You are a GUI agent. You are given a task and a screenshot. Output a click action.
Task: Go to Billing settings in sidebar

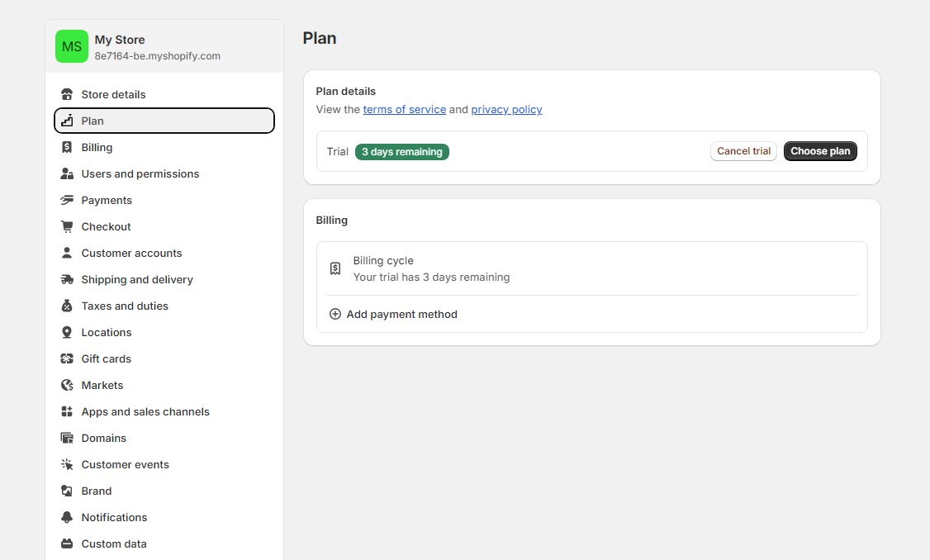(x=164, y=147)
